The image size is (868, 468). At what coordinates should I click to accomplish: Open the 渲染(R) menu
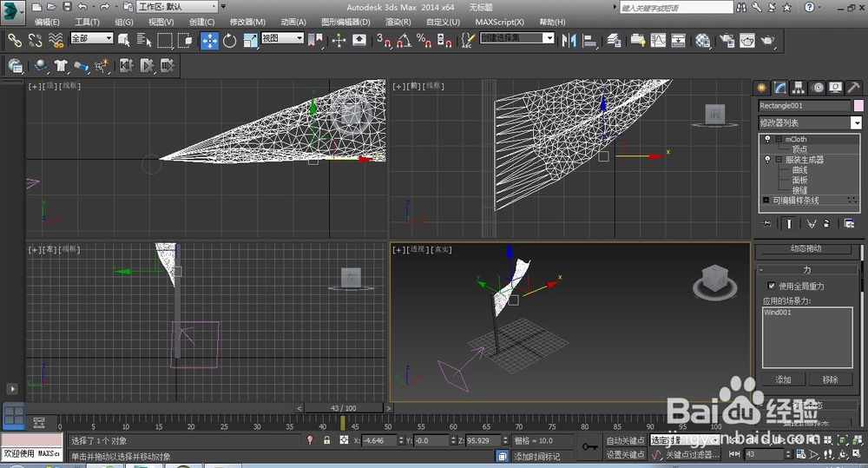click(398, 22)
